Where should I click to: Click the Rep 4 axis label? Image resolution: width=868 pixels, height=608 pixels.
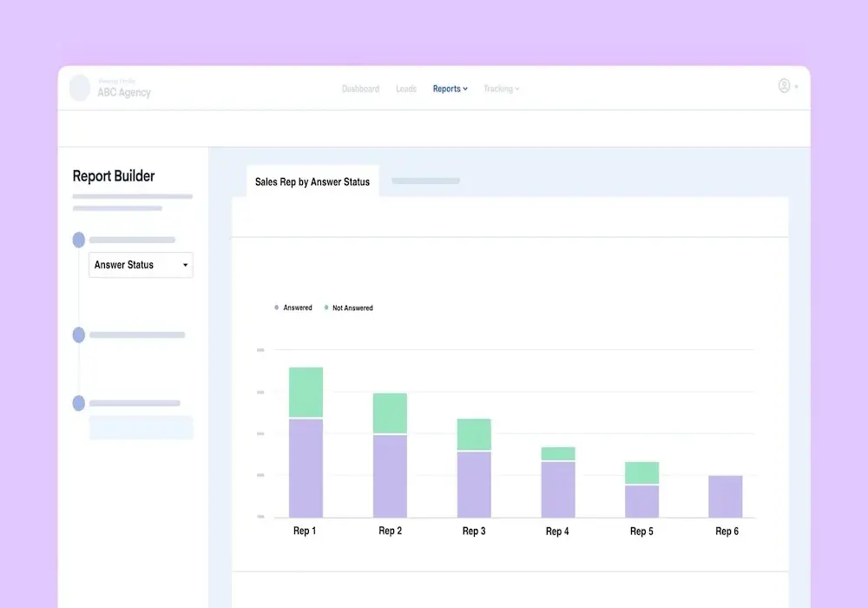pos(557,532)
